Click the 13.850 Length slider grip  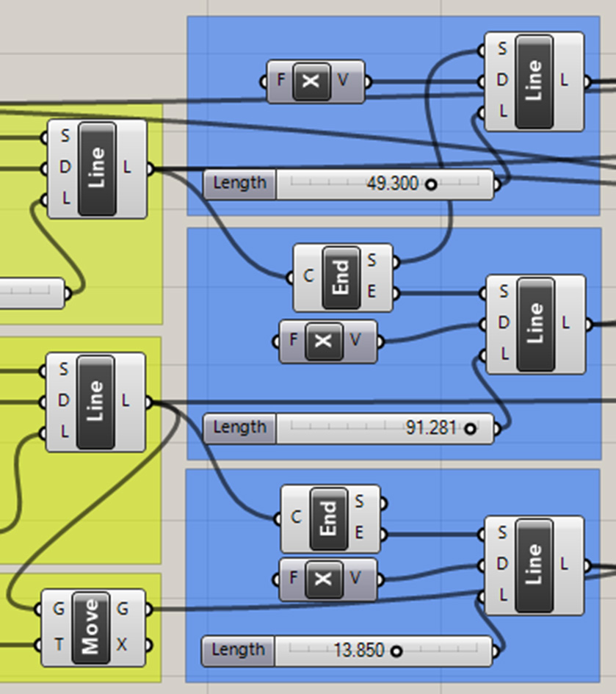(x=396, y=651)
